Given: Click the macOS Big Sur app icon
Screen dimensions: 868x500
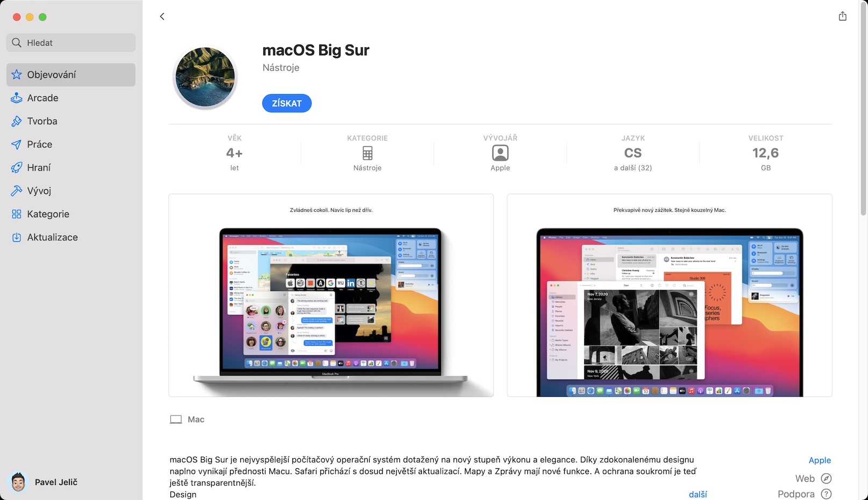Looking at the screenshot, I should pyautogui.click(x=205, y=77).
